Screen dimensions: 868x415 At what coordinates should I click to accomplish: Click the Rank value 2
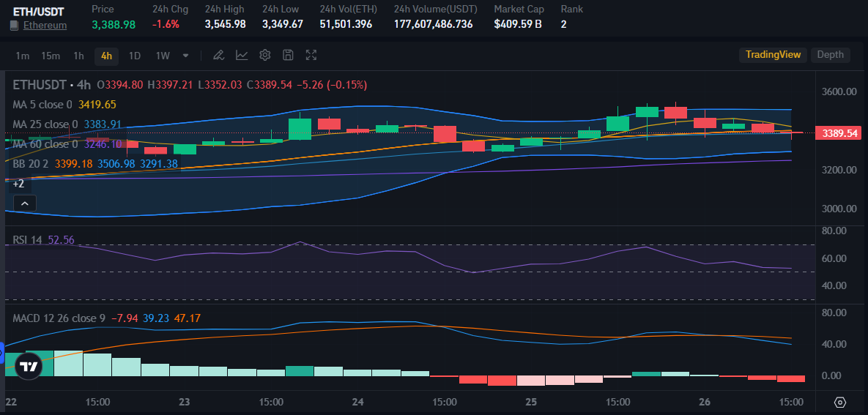(x=563, y=24)
